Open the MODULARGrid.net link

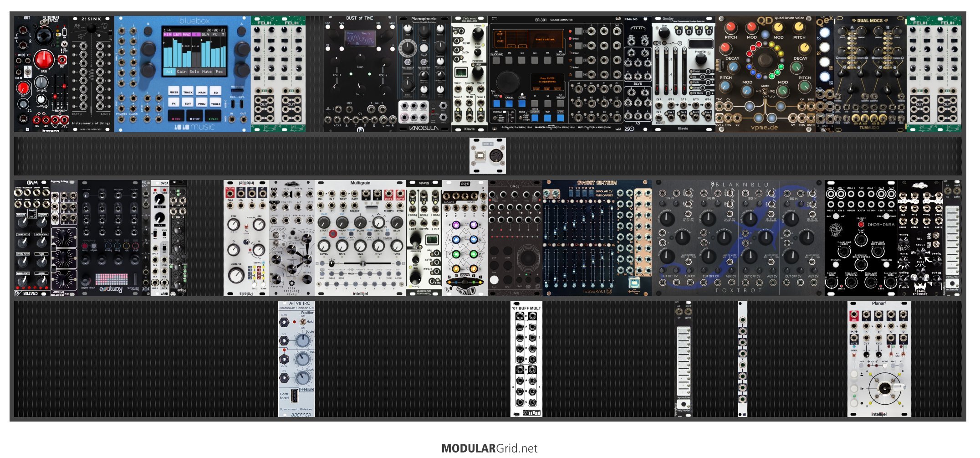(x=490, y=448)
